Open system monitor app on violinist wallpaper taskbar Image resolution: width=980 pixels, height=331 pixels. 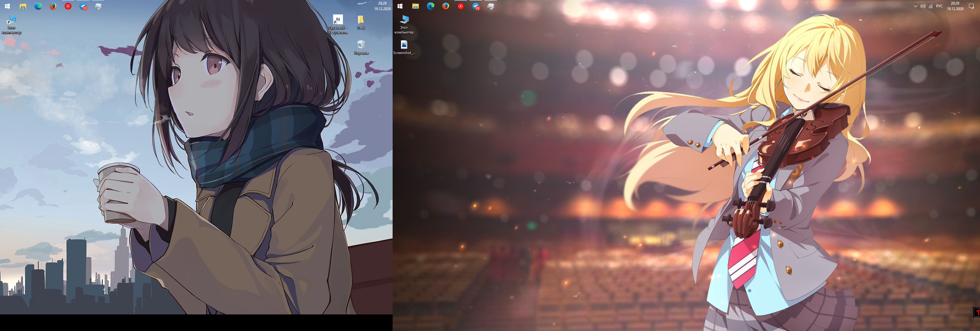[491, 6]
